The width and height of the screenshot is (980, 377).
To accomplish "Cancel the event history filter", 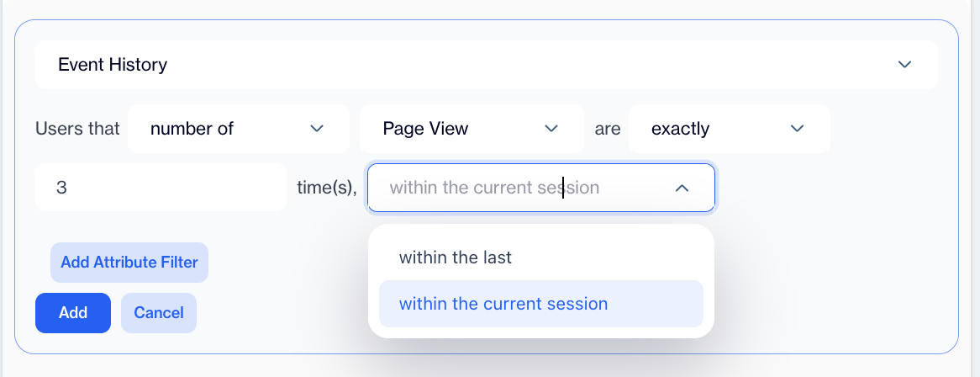I will click(x=159, y=313).
